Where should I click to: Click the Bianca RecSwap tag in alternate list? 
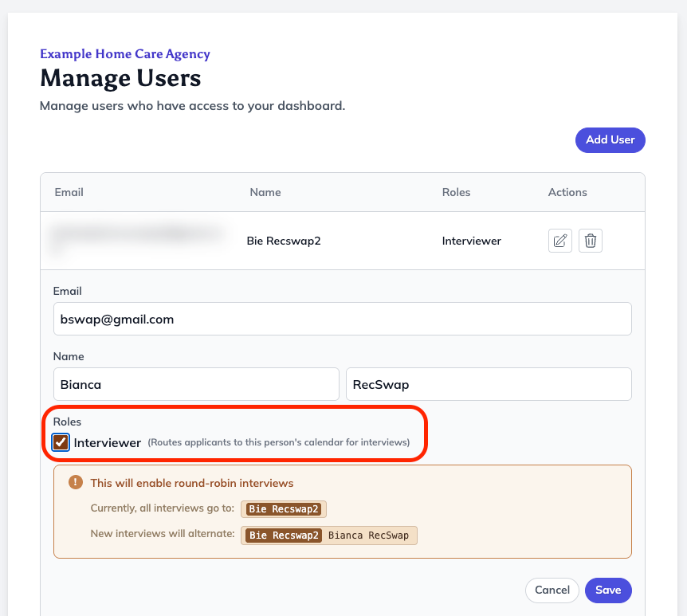click(x=368, y=536)
